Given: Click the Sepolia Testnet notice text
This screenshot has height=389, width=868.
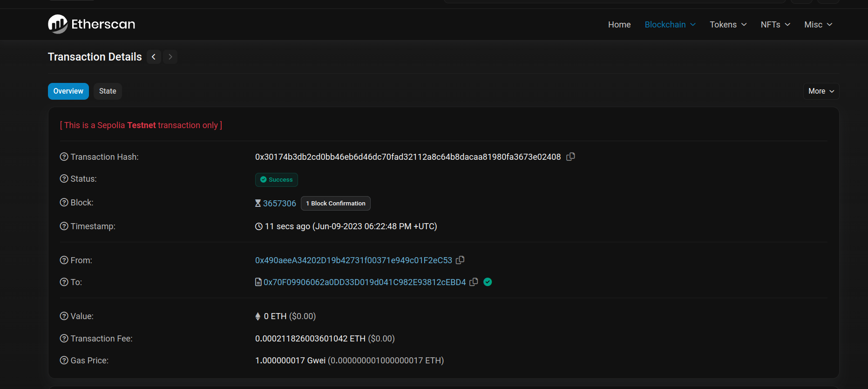Looking at the screenshot, I should pyautogui.click(x=141, y=125).
